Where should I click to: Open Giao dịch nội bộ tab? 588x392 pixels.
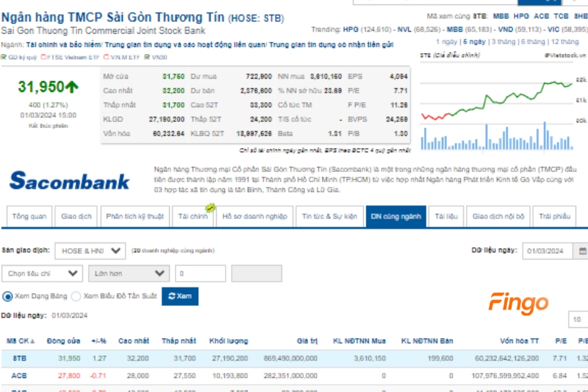[x=498, y=216]
